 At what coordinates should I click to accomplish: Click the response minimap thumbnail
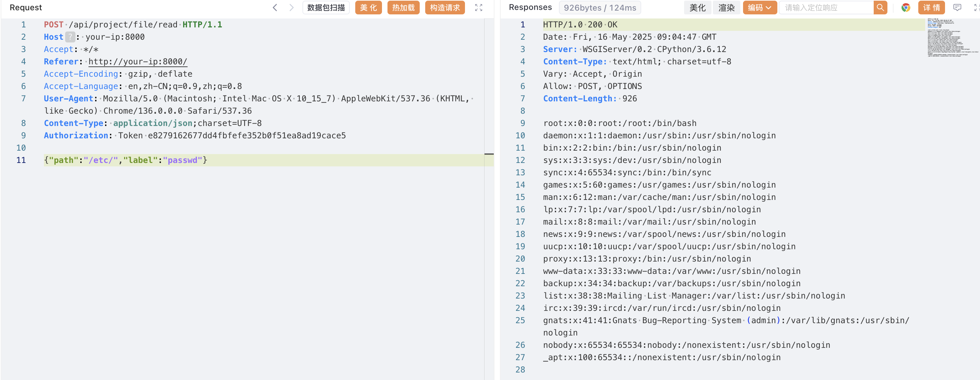[x=951, y=38]
